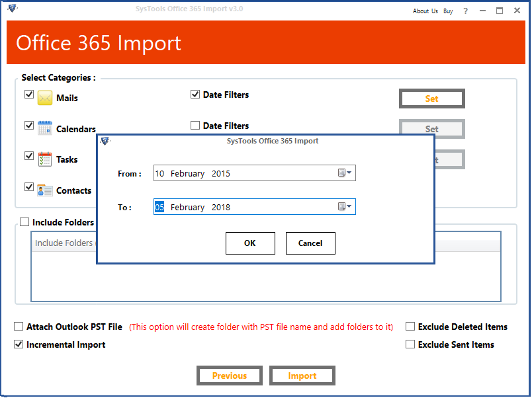532x398 pixels.
Task: Cancel the date filter dialog
Action: (x=310, y=243)
